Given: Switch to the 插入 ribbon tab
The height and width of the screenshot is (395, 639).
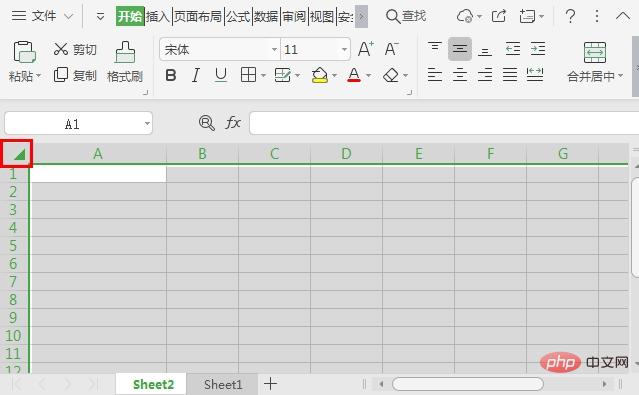Looking at the screenshot, I should tap(158, 16).
